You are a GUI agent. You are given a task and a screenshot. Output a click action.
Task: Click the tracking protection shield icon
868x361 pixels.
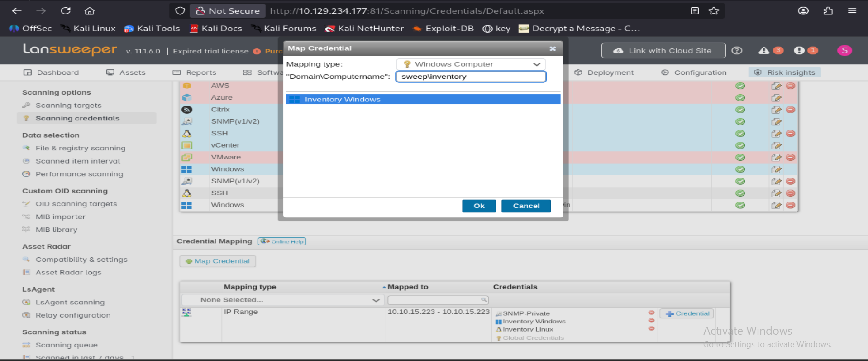pyautogui.click(x=180, y=11)
